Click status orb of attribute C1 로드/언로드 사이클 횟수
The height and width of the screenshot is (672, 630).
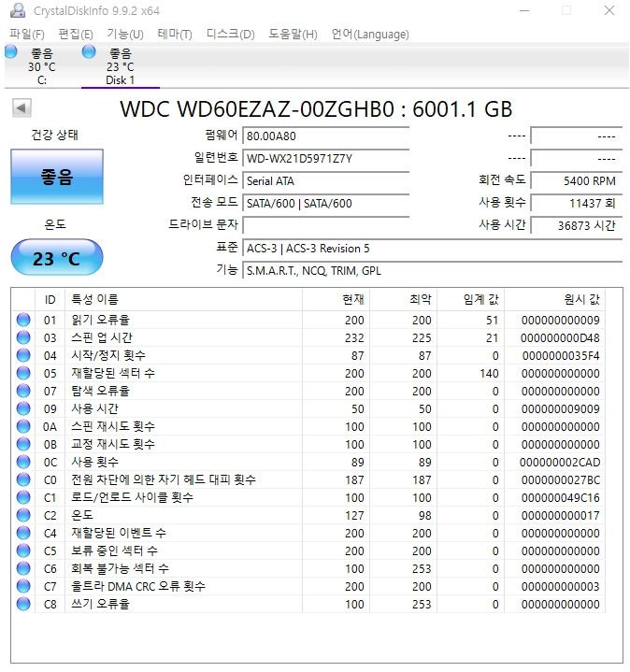coord(23,497)
